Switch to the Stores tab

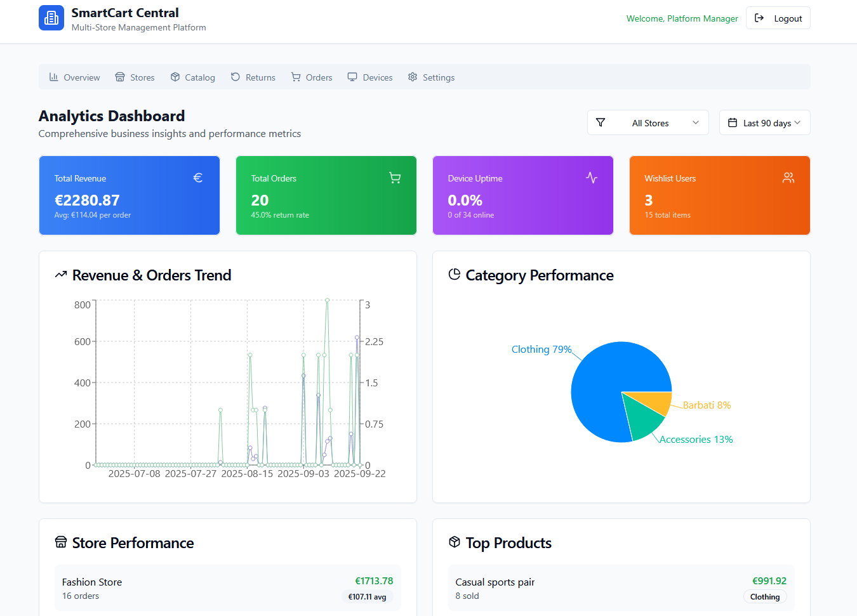(x=135, y=77)
